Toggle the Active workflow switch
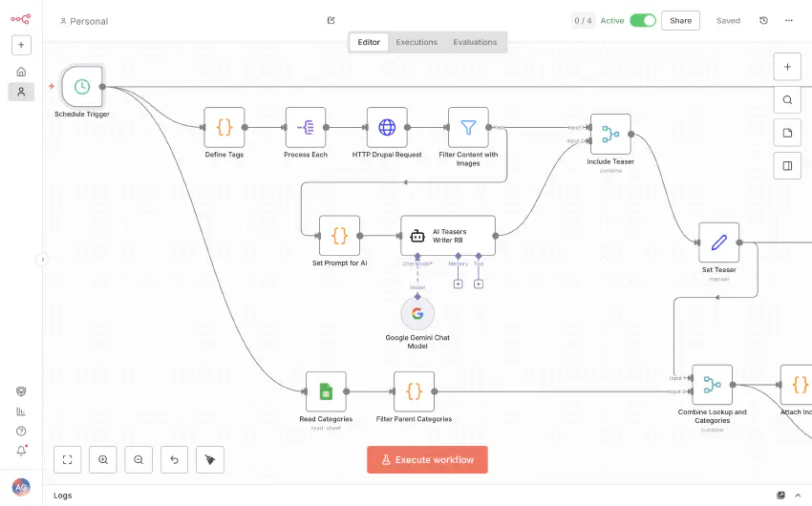This screenshot has width=812, height=506. click(643, 20)
